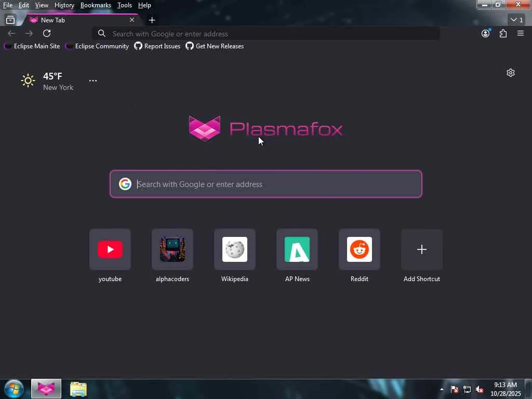Click the Action Center flag tray icon

point(454,389)
